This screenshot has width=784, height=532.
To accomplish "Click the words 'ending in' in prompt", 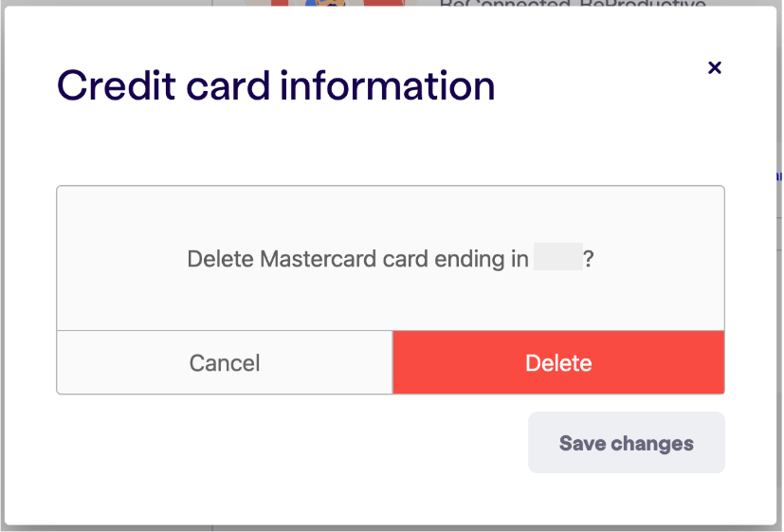I will pos(481,259).
